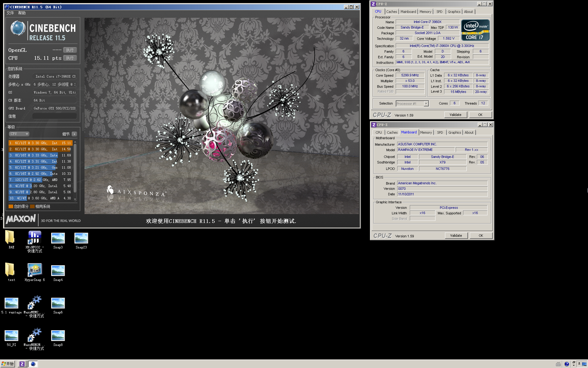588x368 pixels.
Task: Click the Intel Core i7 logo badge
Action: click(475, 30)
